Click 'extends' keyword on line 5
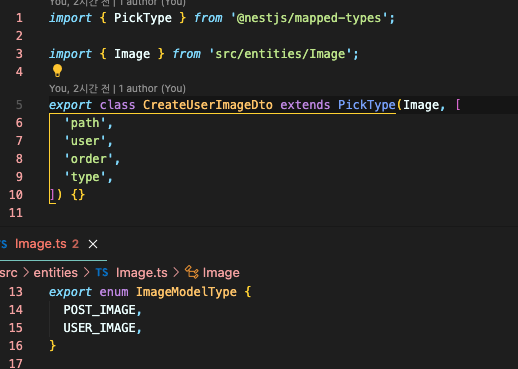Viewport: 518px width, 369px height. click(305, 105)
